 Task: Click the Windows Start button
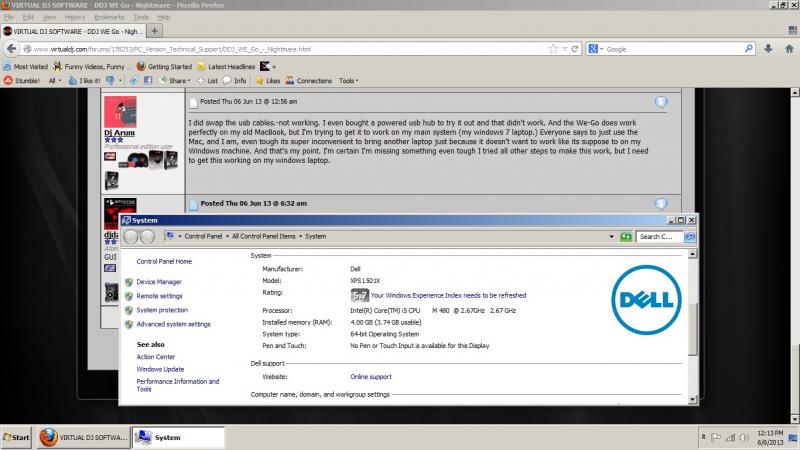16,437
